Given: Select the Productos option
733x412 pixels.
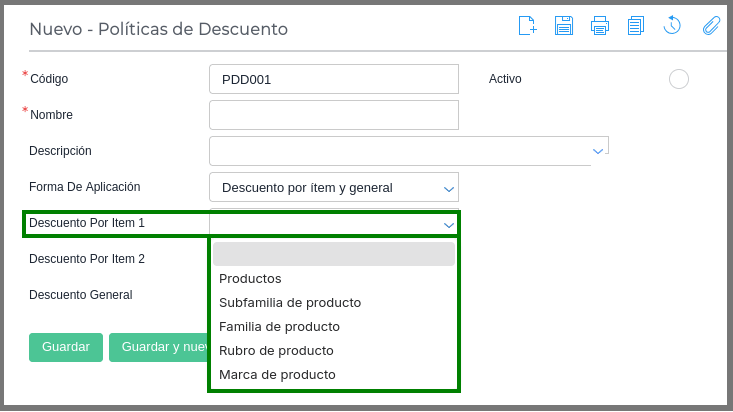Looking at the screenshot, I should coord(250,279).
